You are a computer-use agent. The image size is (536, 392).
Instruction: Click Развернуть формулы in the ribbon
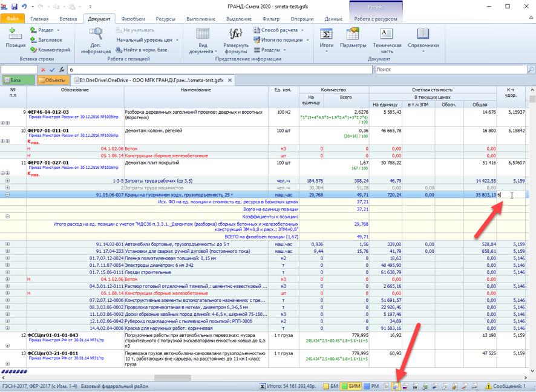pos(236,41)
